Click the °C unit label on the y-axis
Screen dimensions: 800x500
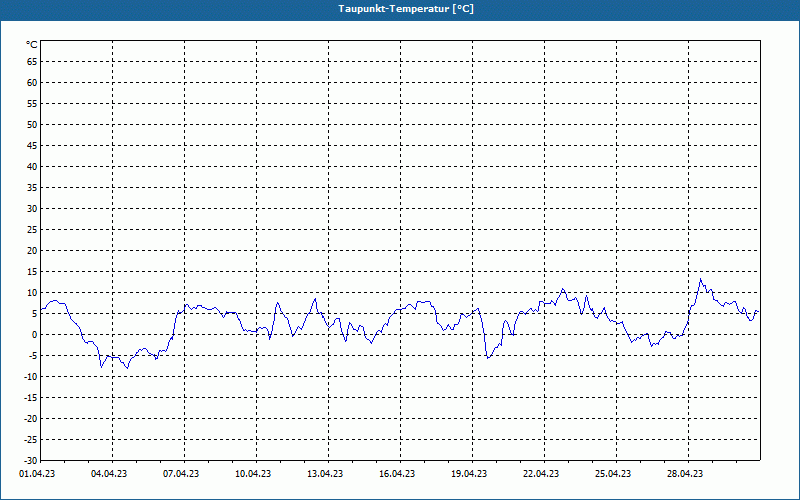click(32, 45)
